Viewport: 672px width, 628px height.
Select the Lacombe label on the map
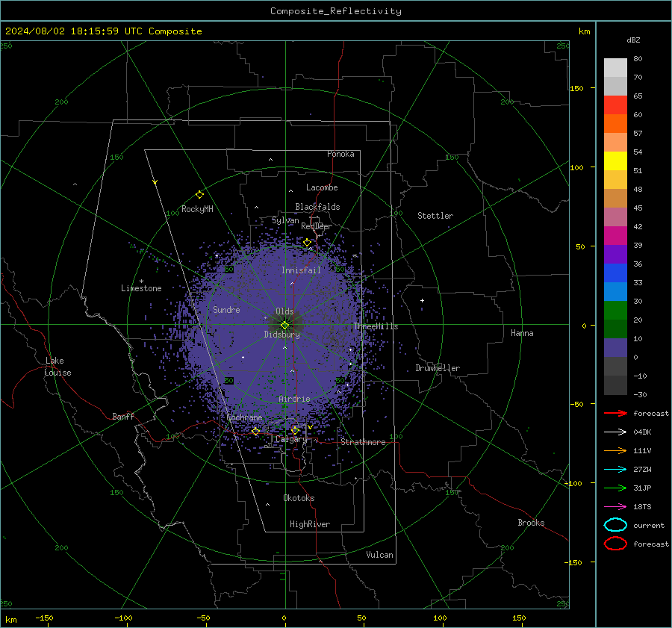coord(322,187)
